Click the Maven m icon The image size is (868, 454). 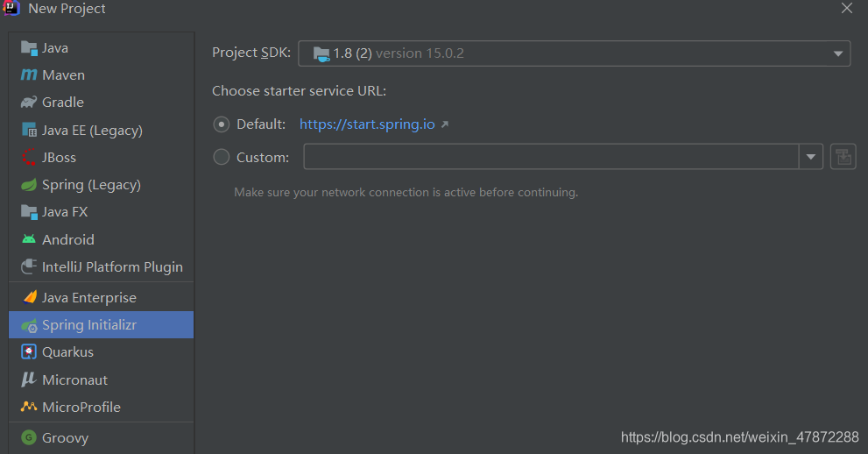[29, 74]
